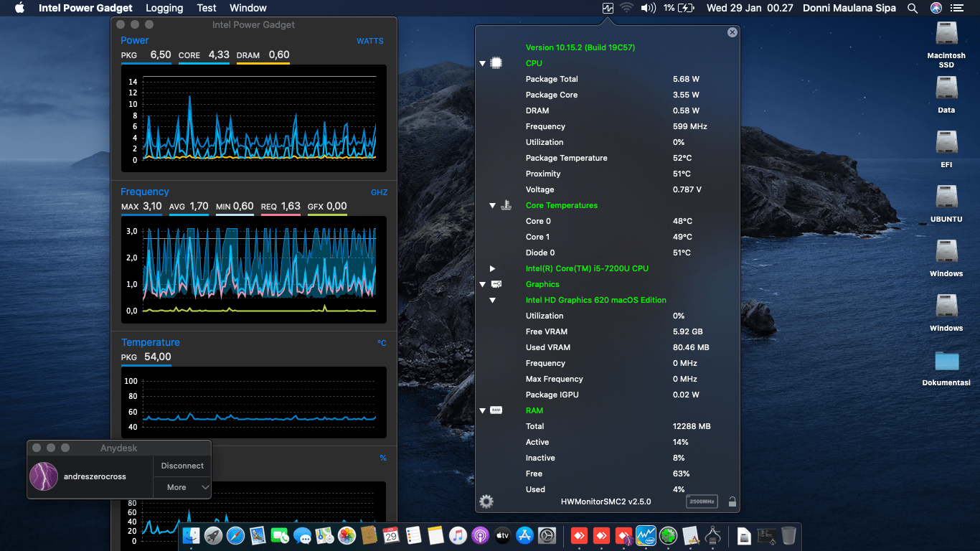Collapse the RAM section
The height and width of the screenshot is (551, 980).
[x=483, y=410]
